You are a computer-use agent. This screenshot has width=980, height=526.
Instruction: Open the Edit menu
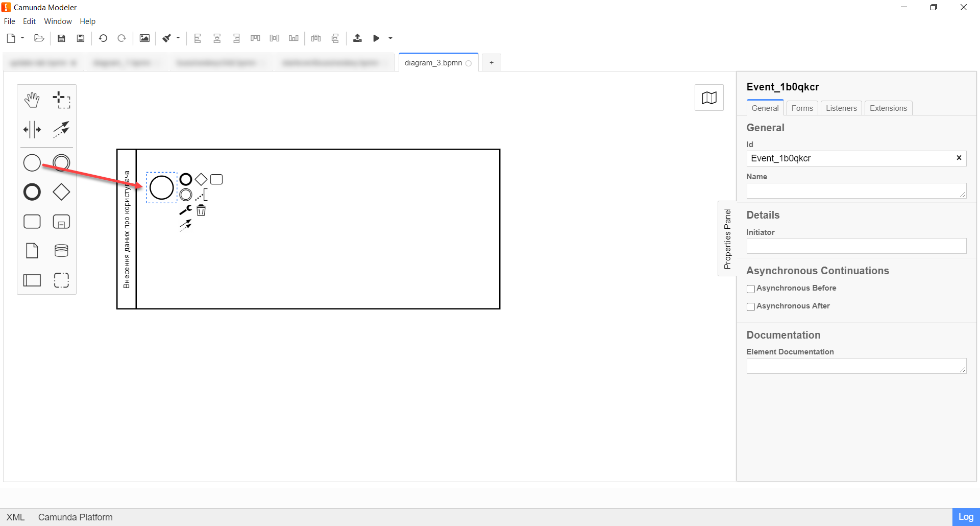click(29, 21)
